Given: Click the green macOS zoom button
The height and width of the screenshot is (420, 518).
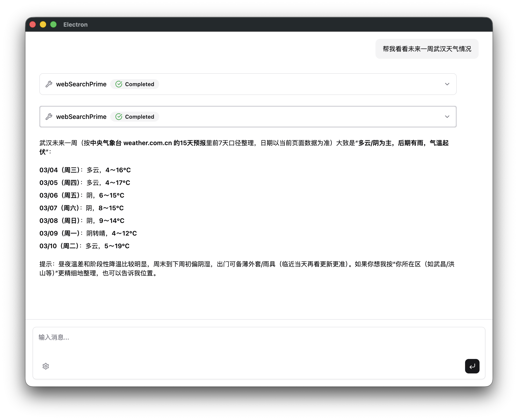Looking at the screenshot, I should 53,24.
